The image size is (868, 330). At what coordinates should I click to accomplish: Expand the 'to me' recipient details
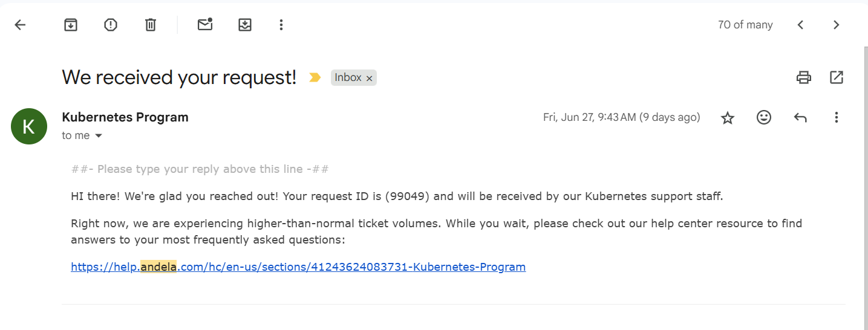point(99,136)
